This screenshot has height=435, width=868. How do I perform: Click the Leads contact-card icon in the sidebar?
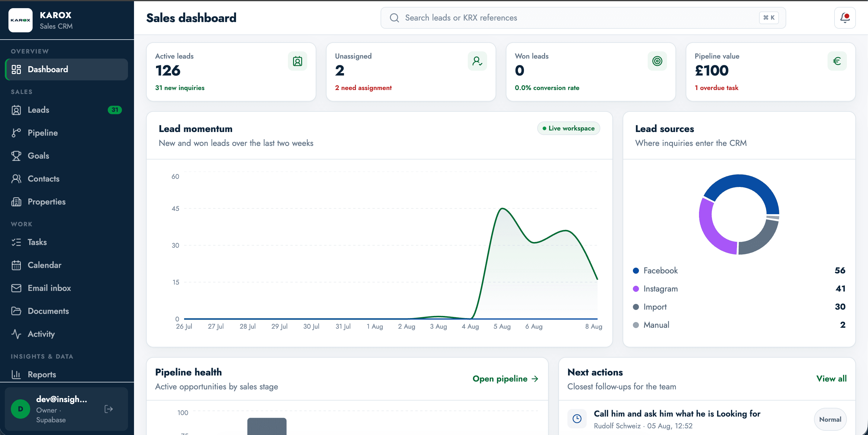coord(16,110)
